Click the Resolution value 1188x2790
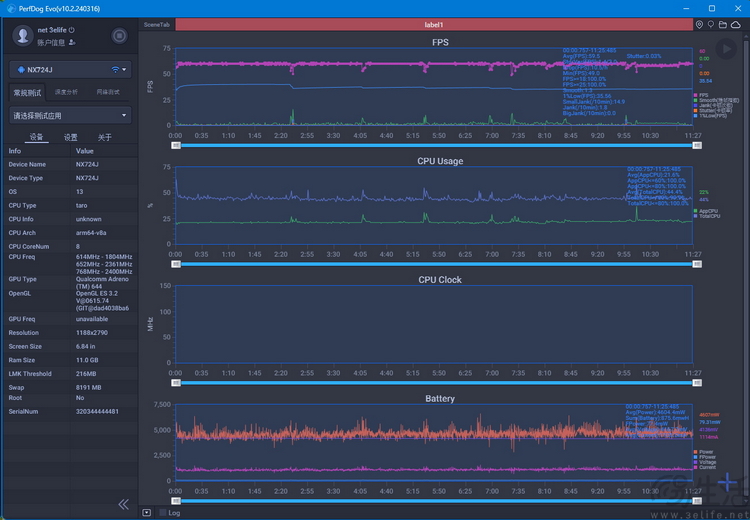Screen dimensions: 750x520 92,332
